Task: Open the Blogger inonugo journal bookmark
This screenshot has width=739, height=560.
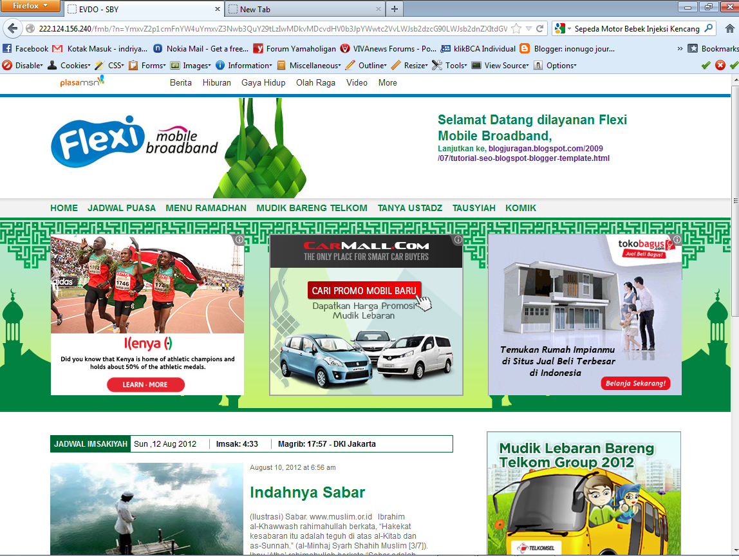Action: pos(568,48)
